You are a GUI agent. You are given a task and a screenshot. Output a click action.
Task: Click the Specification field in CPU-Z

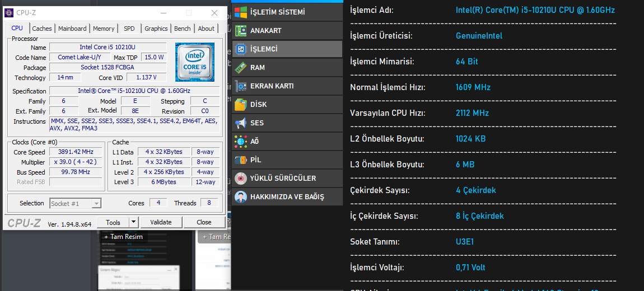(x=134, y=91)
